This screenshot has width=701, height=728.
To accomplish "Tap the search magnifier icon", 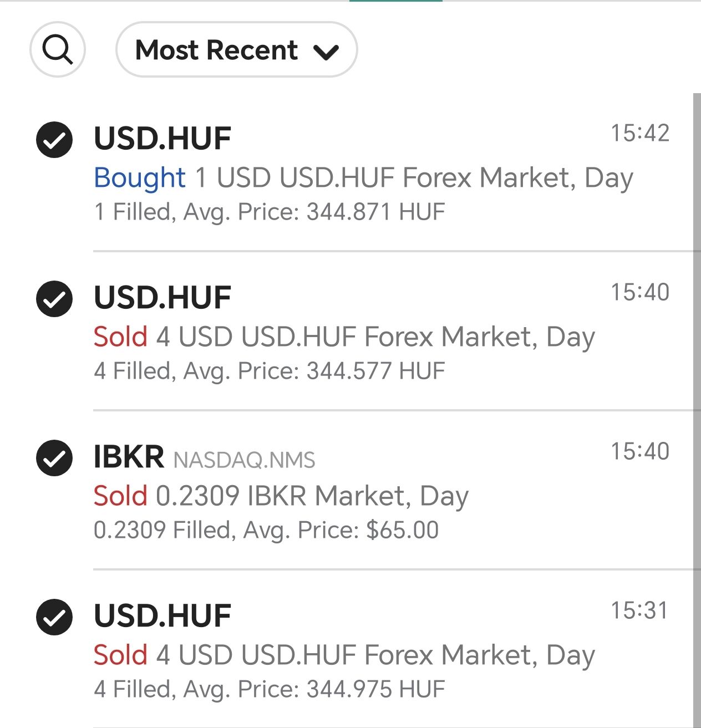I will [57, 49].
